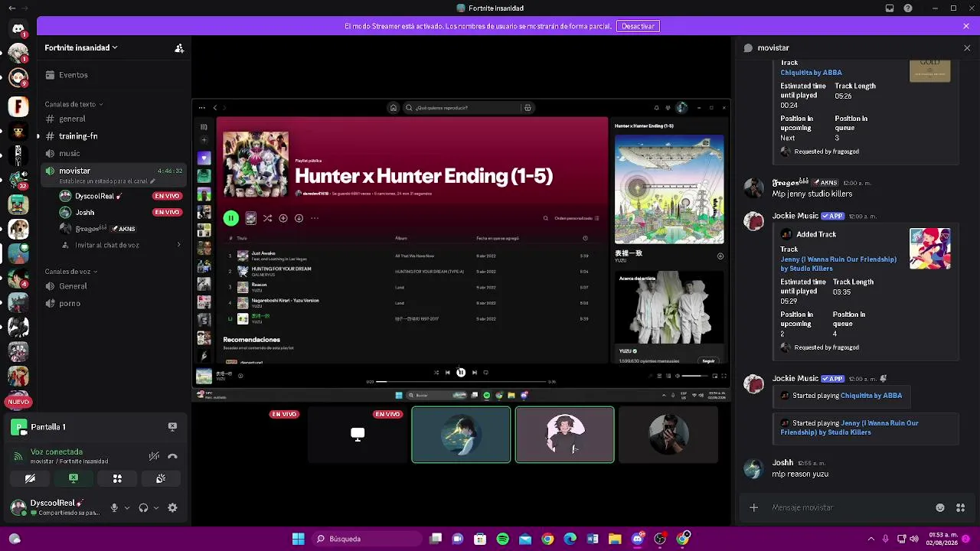The image size is (980, 551).
Task: Open audio output device options
Action: (156, 507)
